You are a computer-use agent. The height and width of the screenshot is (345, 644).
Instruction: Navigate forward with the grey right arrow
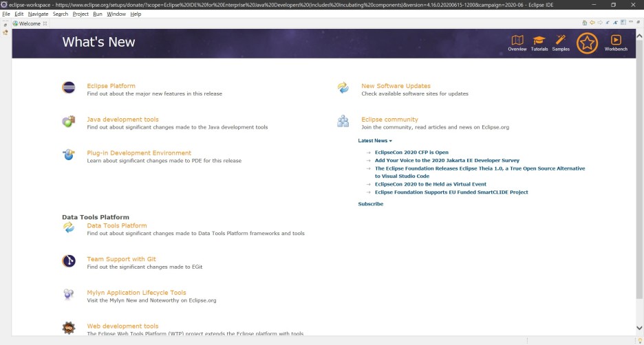coord(600,23)
